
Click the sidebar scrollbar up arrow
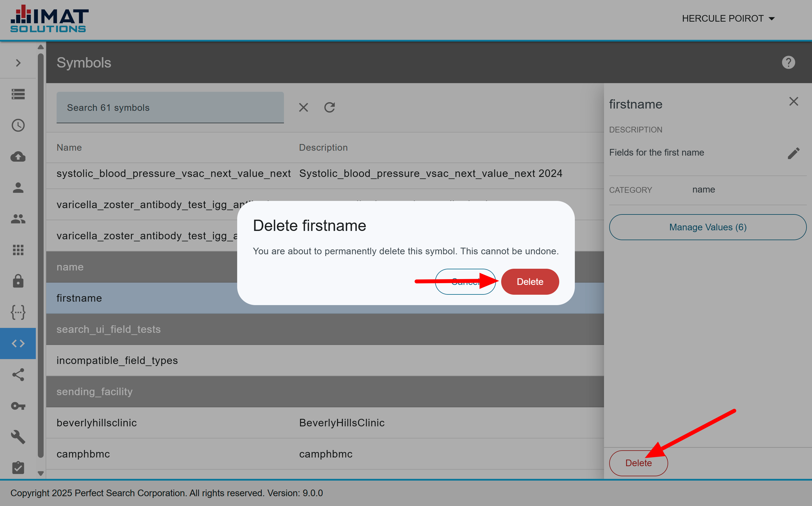(x=40, y=47)
